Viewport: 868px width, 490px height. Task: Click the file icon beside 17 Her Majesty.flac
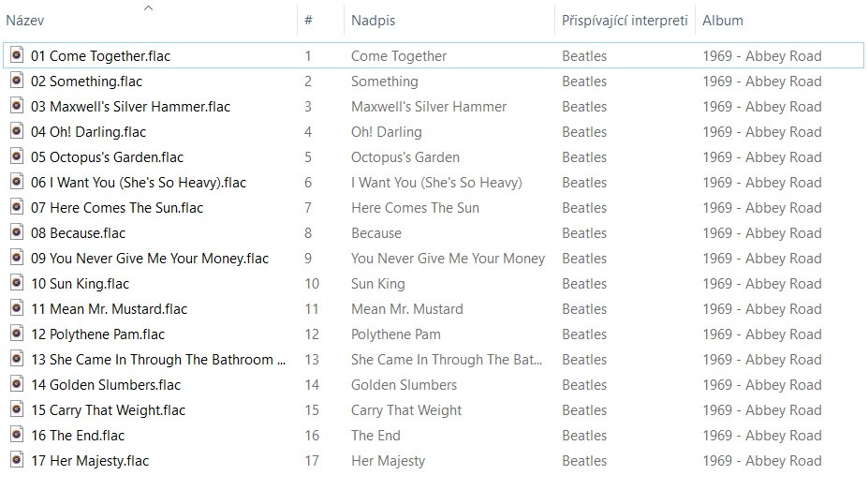click(x=16, y=460)
